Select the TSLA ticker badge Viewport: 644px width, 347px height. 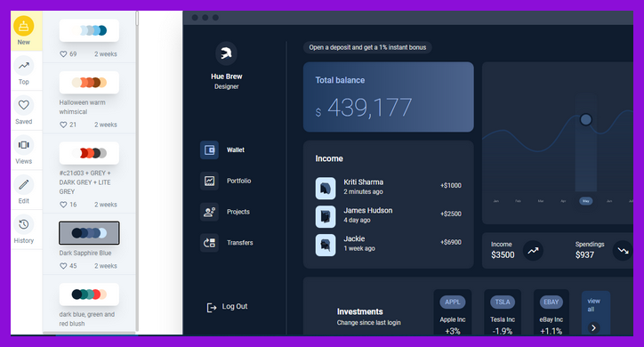tap(503, 303)
